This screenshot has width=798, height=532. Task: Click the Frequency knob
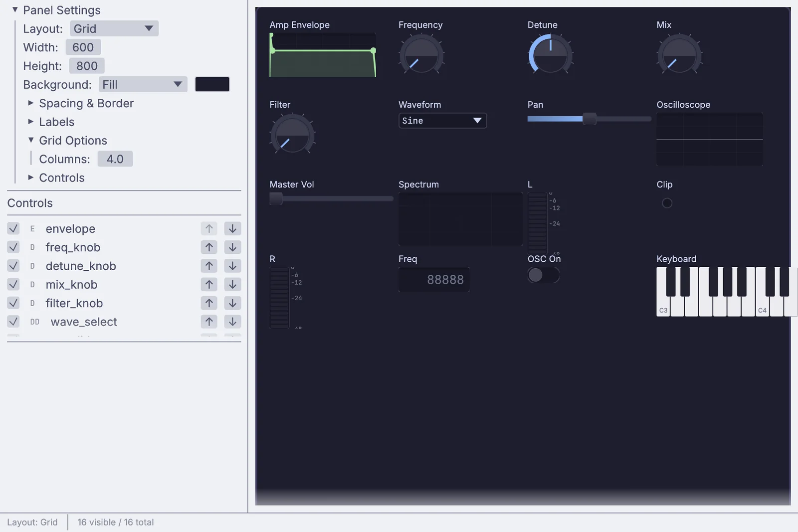tap(421, 55)
